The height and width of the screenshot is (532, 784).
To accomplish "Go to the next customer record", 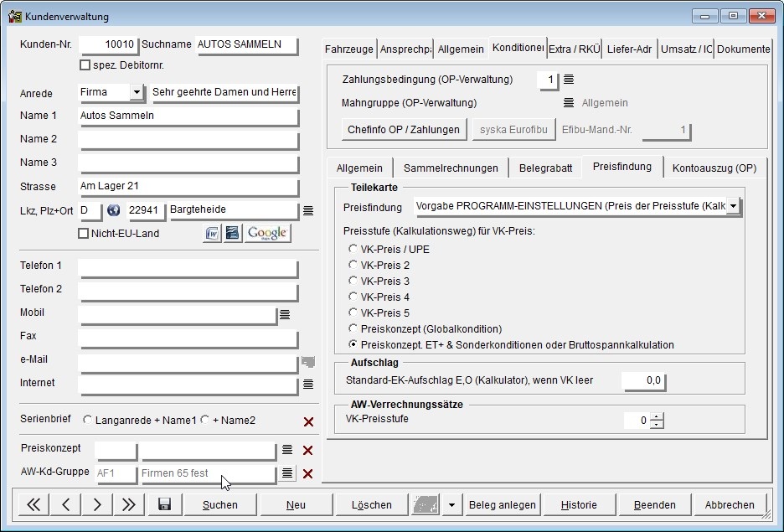I will (97, 504).
